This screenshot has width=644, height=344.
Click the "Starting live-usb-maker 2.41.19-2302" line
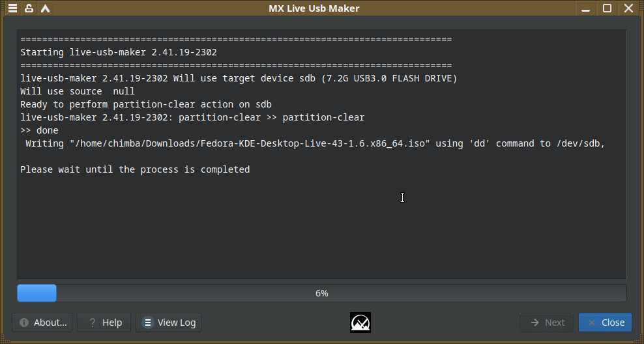click(119, 52)
